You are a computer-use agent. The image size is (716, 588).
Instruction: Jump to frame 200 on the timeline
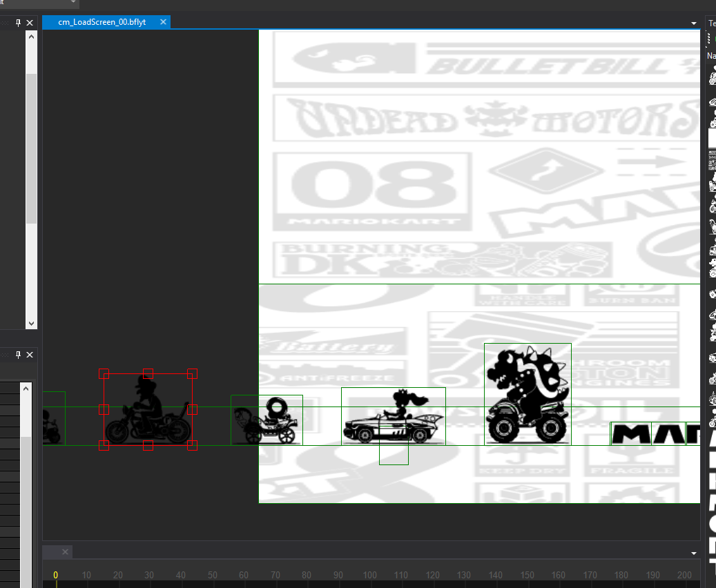click(x=684, y=575)
